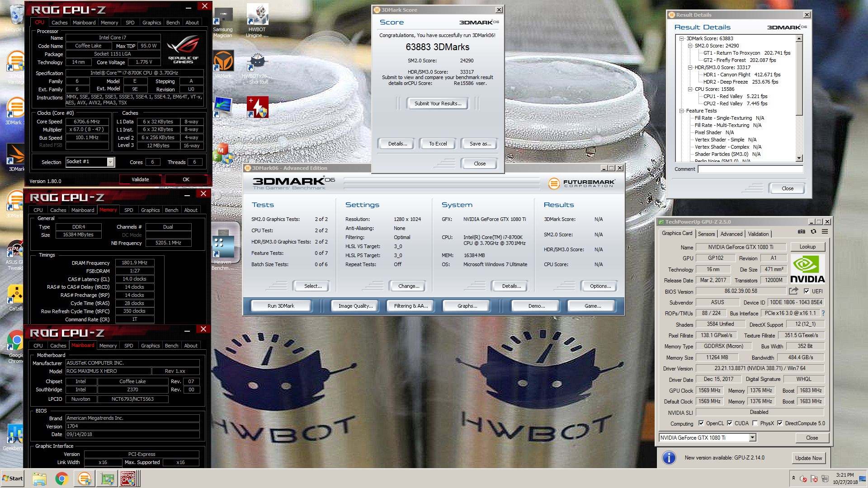
Task: Open the Google Chrome desktop icon
Action: coord(16,346)
